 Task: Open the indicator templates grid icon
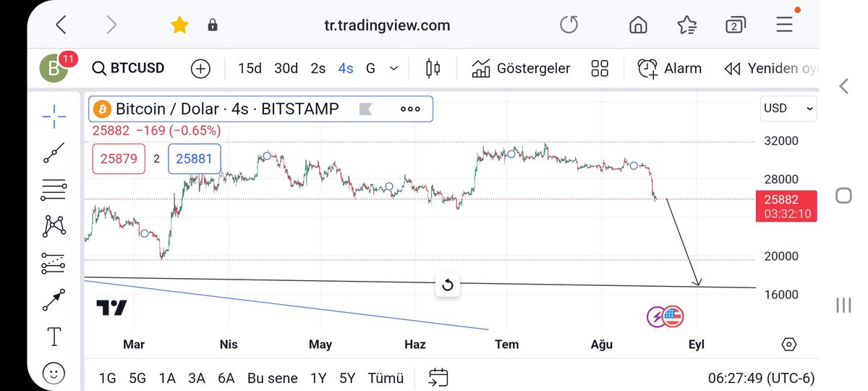point(600,69)
